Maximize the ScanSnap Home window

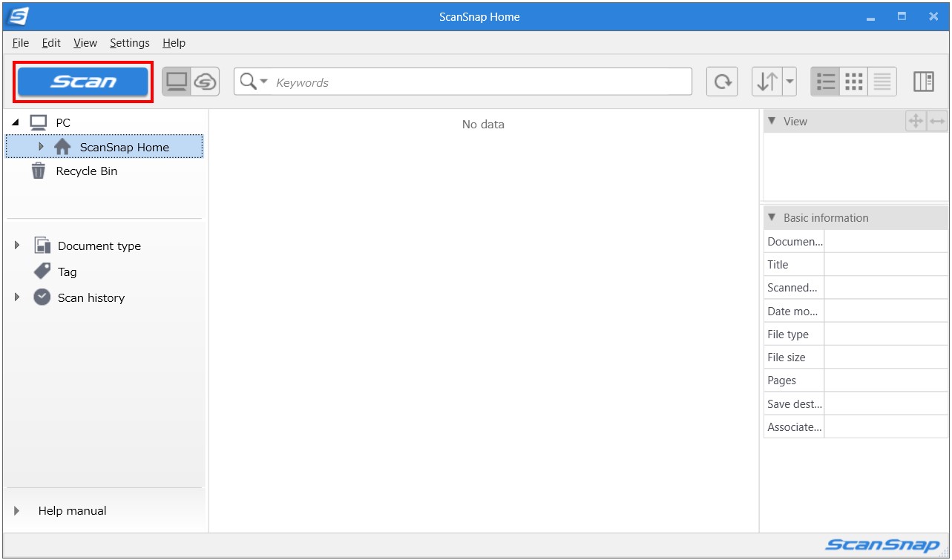(x=902, y=16)
